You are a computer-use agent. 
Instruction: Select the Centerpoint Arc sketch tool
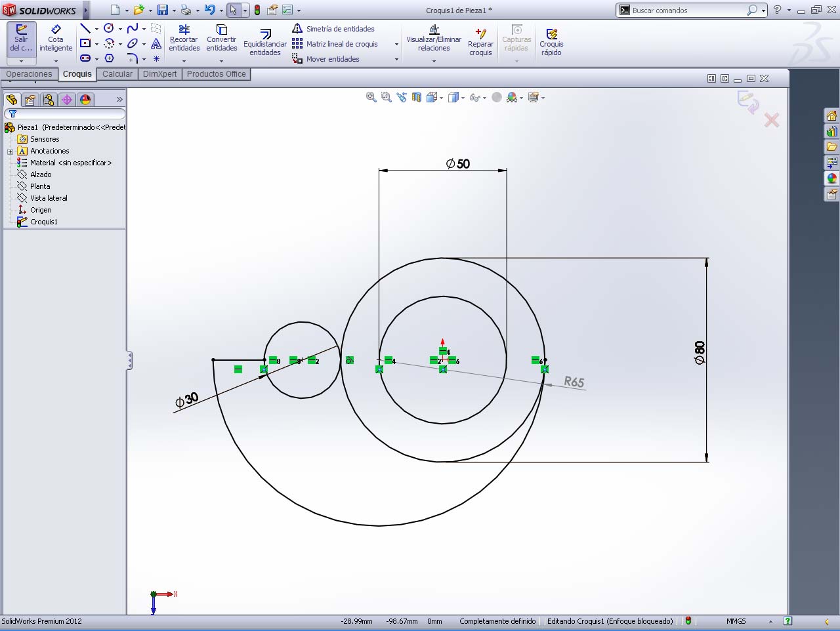click(109, 43)
